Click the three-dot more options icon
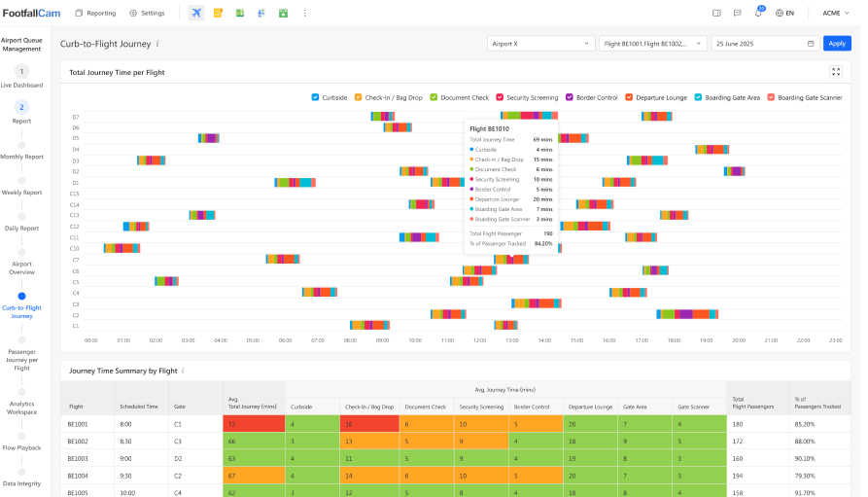This screenshot has height=497, width=868. [305, 14]
